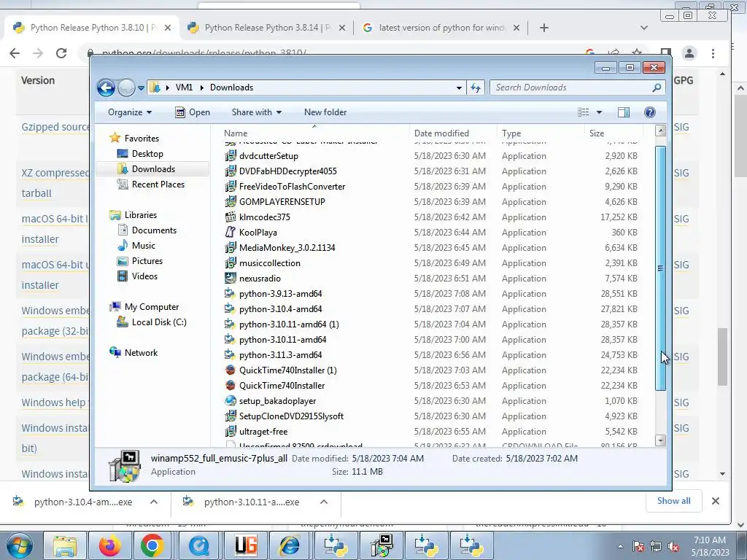
Task: Open the Videos library
Action: pos(144,276)
